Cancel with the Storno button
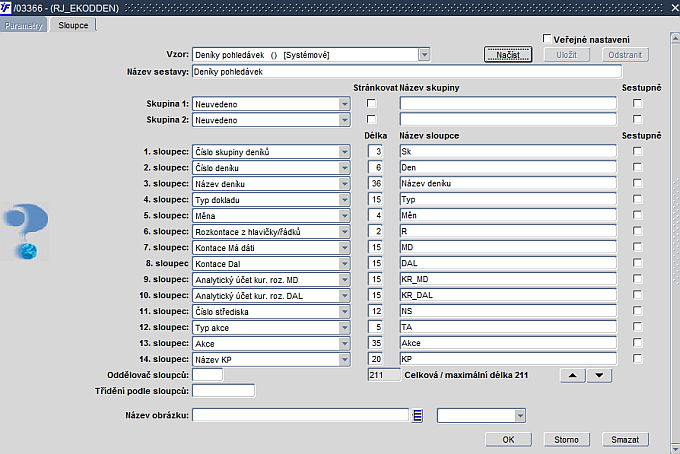 566,440
